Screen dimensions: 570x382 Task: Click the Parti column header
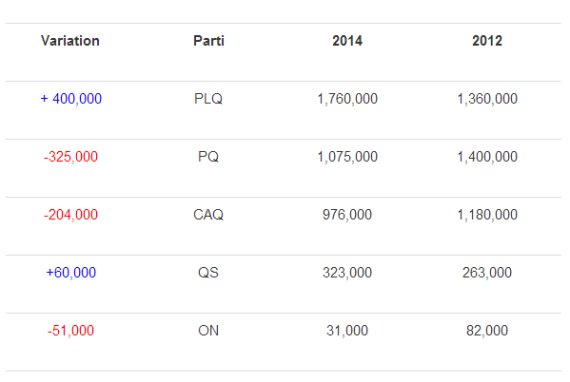click(209, 41)
